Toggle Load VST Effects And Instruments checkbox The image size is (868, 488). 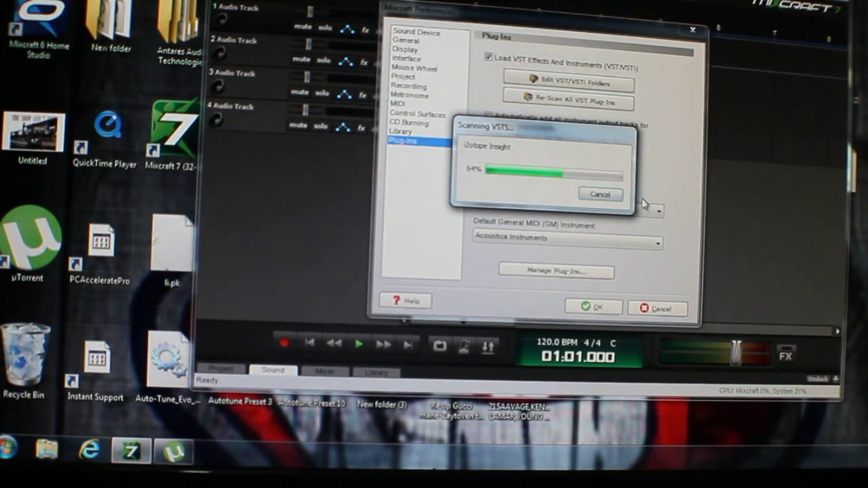coord(488,58)
